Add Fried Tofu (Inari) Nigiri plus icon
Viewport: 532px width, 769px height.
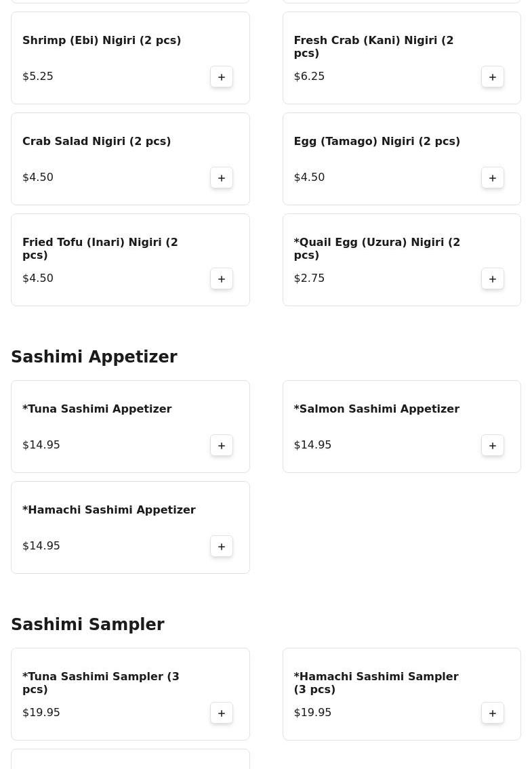pos(222,279)
